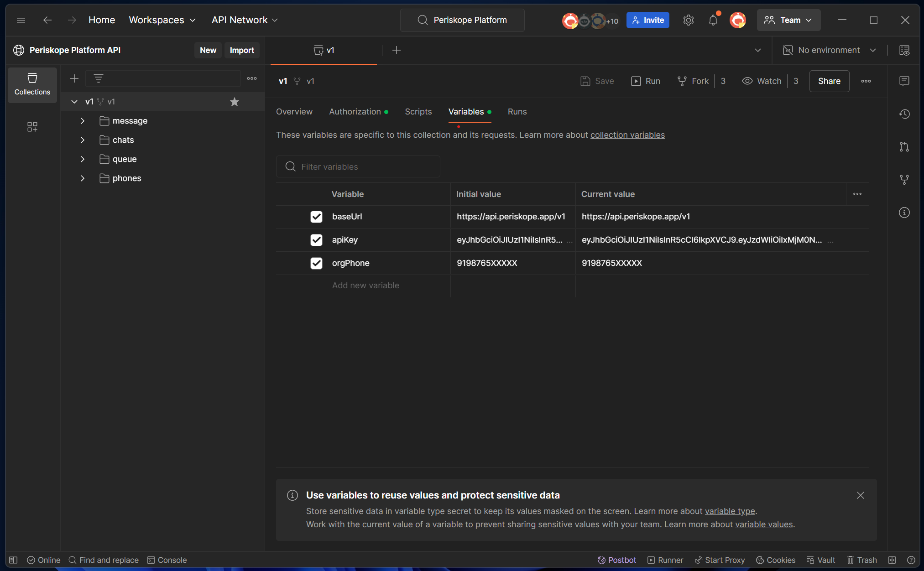Click the Share button
This screenshot has width=924, height=571.
coord(829,81)
